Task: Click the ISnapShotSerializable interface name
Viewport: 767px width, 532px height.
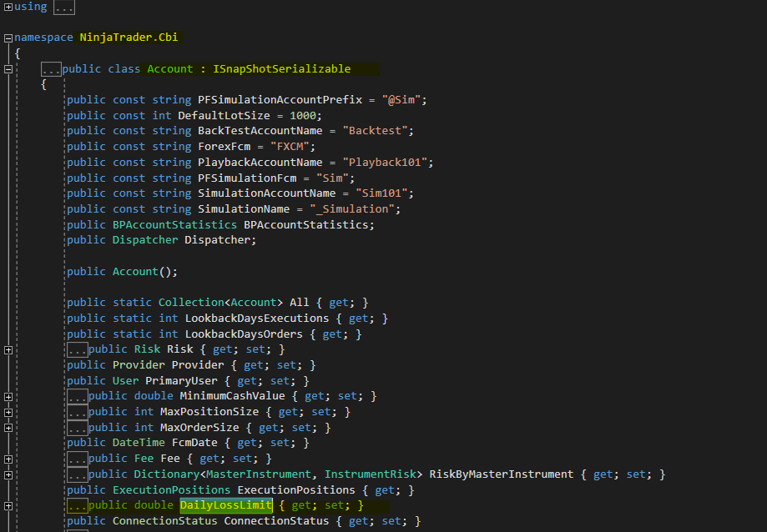Action: pyautogui.click(x=282, y=69)
